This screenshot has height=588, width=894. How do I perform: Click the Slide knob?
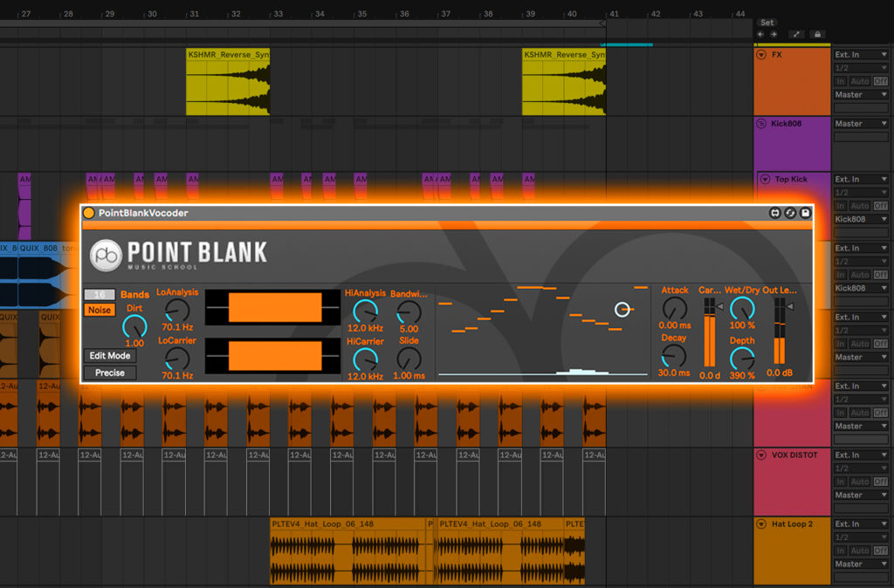click(x=409, y=359)
